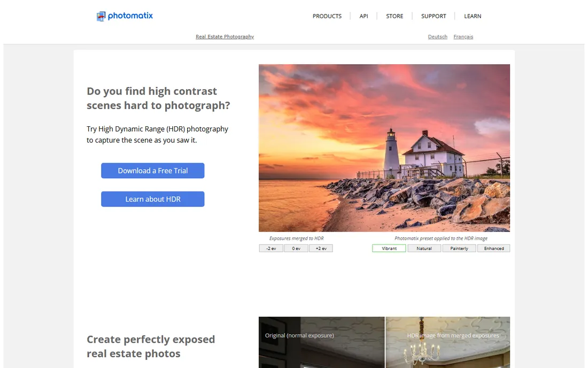The height and width of the screenshot is (368, 588).
Task: Show the +2 ev exposure
Action: (321, 248)
